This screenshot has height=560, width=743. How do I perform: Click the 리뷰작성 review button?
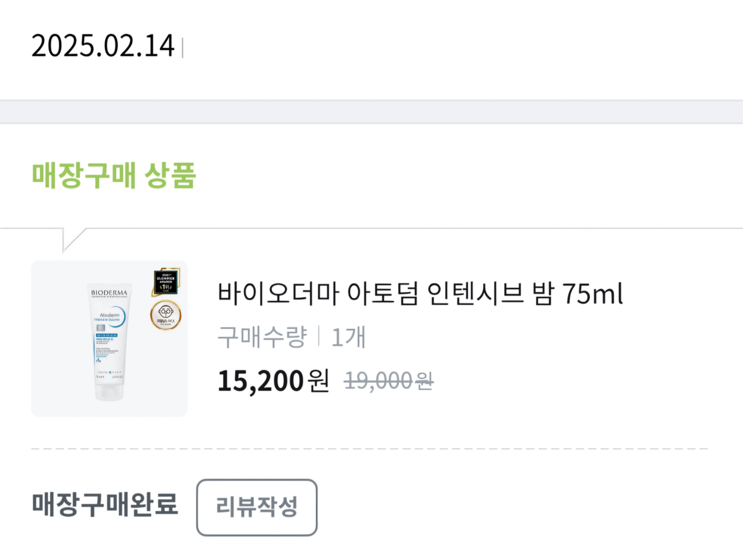point(257,507)
